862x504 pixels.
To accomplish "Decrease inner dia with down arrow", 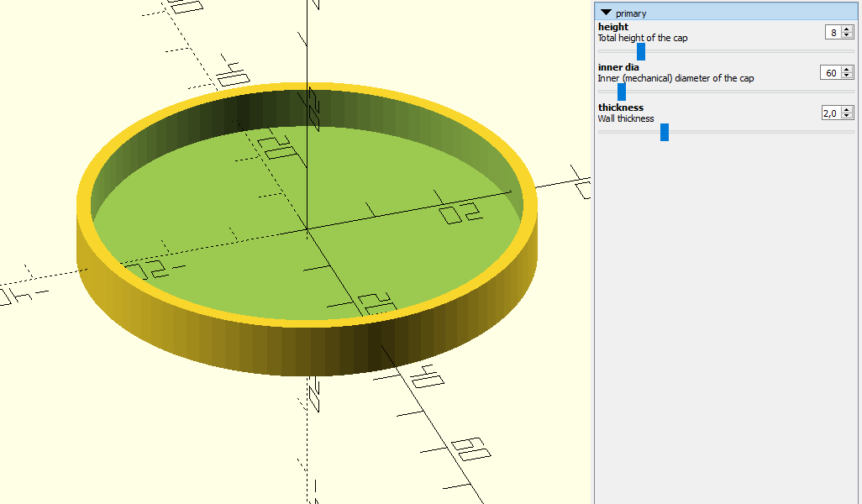I will pyautogui.click(x=847, y=76).
